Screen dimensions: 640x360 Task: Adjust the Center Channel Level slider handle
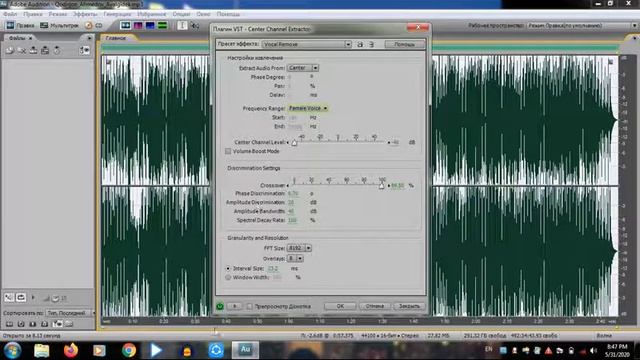pyautogui.click(x=294, y=142)
